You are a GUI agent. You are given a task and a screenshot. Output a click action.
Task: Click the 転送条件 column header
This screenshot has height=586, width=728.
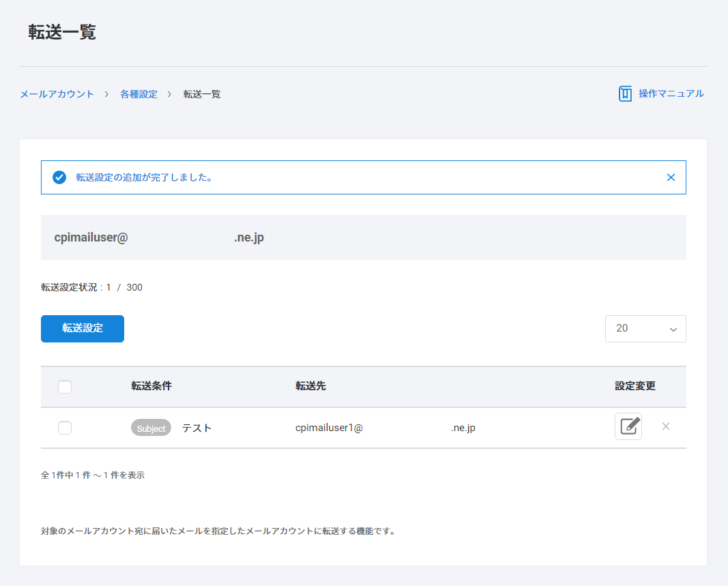pyautogui.click(x=151, y=386)
